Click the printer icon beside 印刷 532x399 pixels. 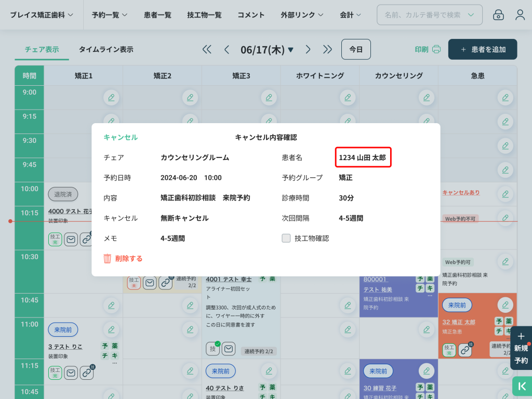(x=436, y=49)
